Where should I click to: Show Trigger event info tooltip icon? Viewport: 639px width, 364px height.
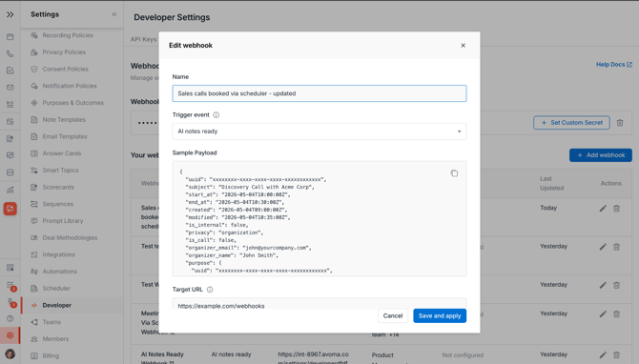216,114
